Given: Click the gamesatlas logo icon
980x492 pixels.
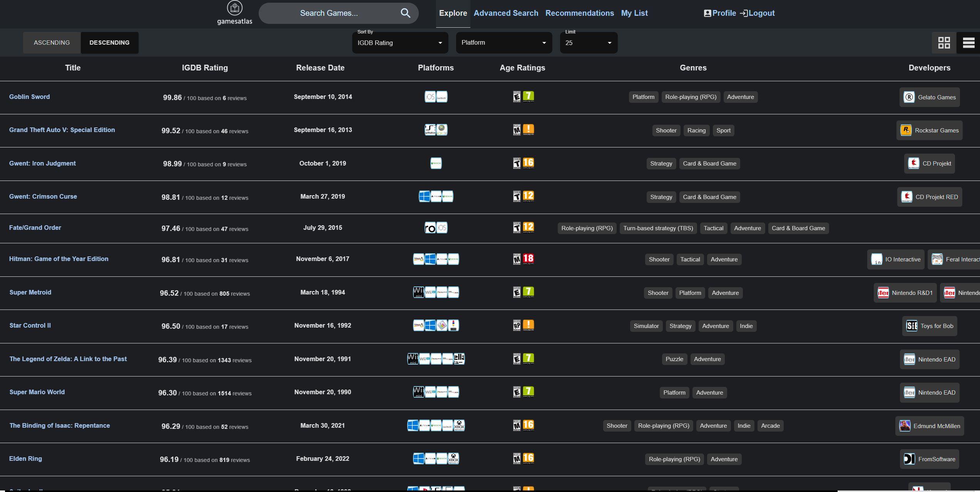Looking at the screenshot, I should pos(234,8).
